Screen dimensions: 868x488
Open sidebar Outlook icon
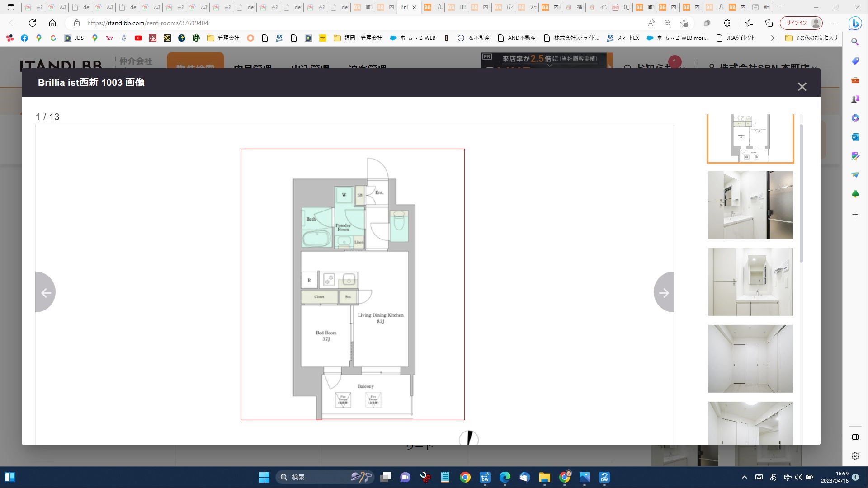[x=855, y=137]
